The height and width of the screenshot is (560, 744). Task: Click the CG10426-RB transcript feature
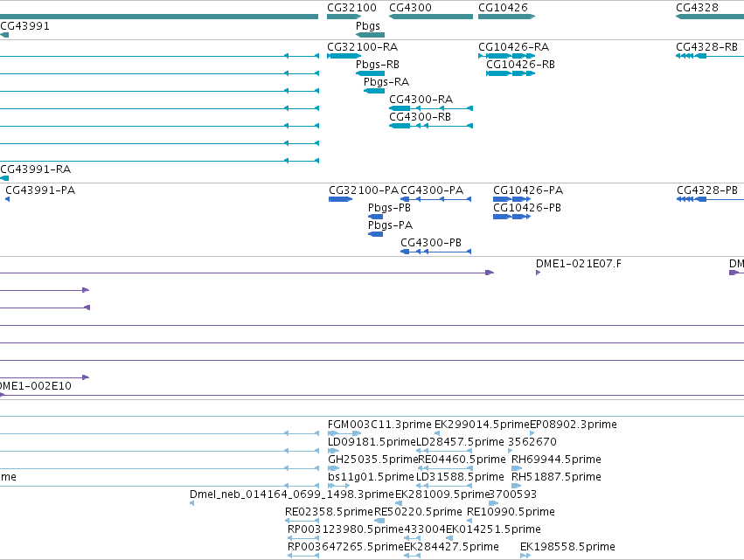[x=511, y=73]
